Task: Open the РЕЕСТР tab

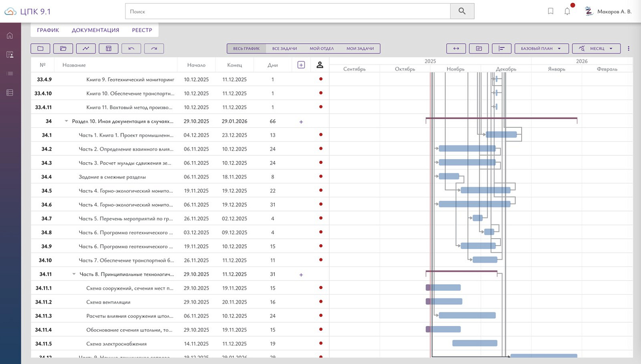Action: (142, 30)
